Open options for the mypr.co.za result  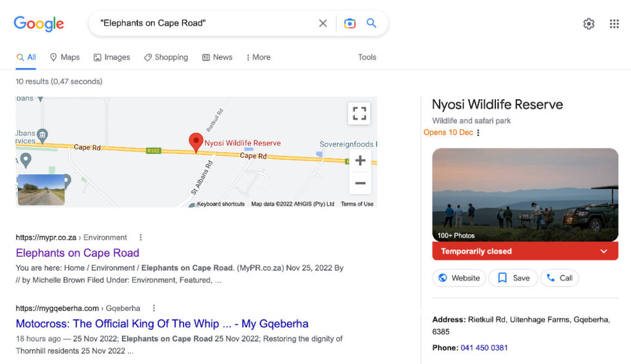[140, 237]
